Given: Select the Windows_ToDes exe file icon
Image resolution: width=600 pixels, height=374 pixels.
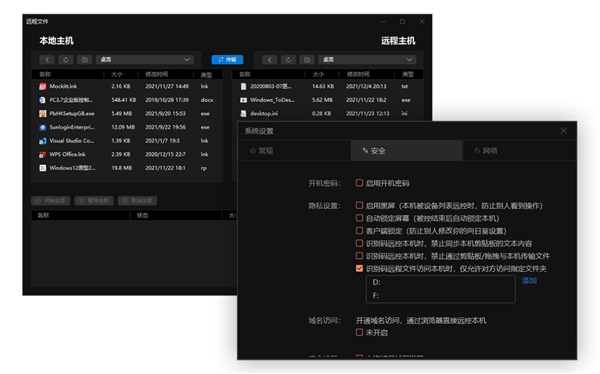Looking at the screenshot, I should coord(243,100).
